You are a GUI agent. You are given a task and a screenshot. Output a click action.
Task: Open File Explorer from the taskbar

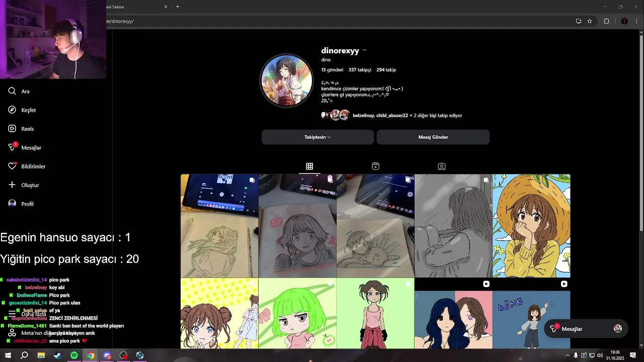[41, 355]
